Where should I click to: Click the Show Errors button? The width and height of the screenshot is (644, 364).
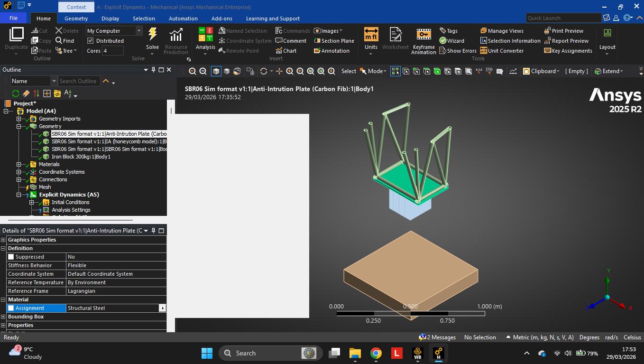(458, 51)
